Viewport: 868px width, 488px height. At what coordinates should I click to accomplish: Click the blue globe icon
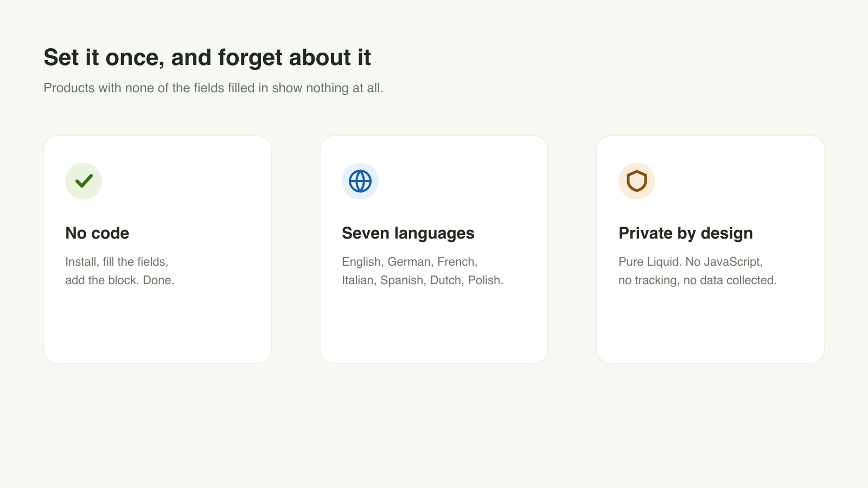click(360, 181)
